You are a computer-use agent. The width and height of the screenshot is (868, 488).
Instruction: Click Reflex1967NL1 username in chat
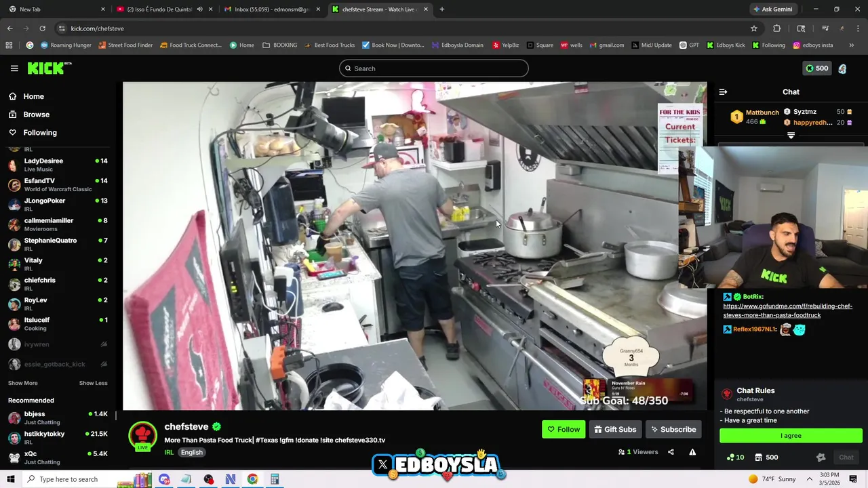click(754, 329)
